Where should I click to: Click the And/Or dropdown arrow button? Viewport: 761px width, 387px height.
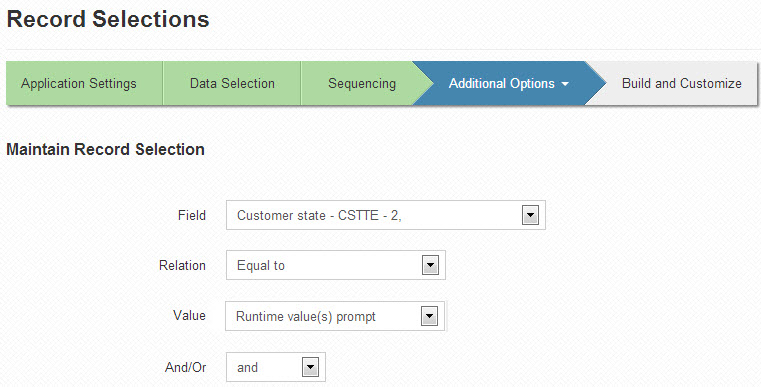(310, 368)
